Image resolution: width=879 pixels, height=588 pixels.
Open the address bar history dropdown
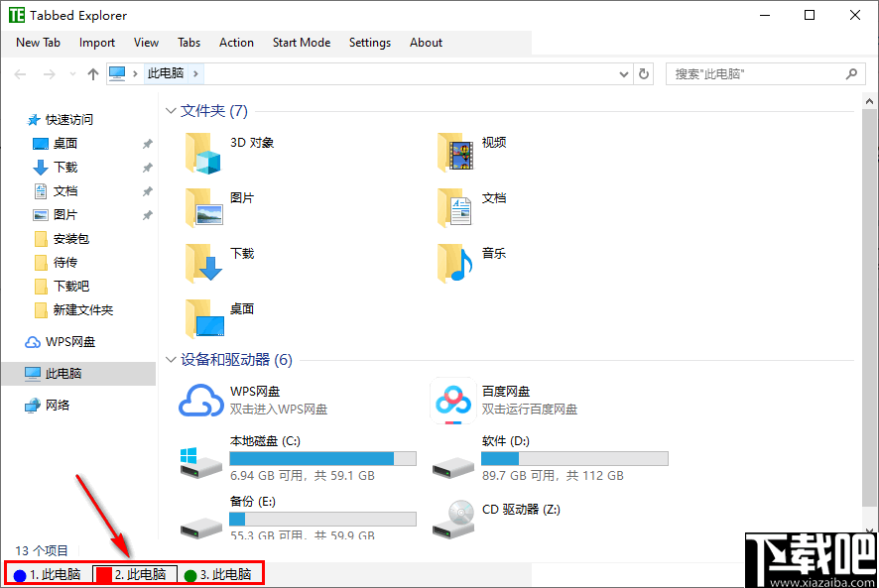tap(624, 73)
